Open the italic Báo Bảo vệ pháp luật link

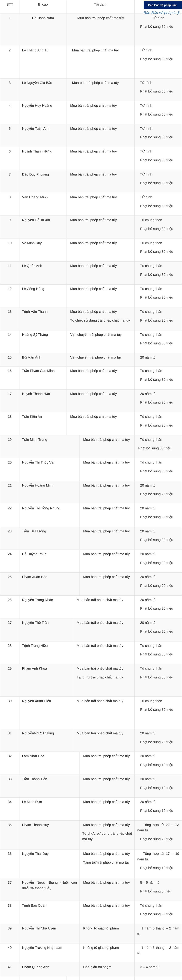(x=161, y=13)
